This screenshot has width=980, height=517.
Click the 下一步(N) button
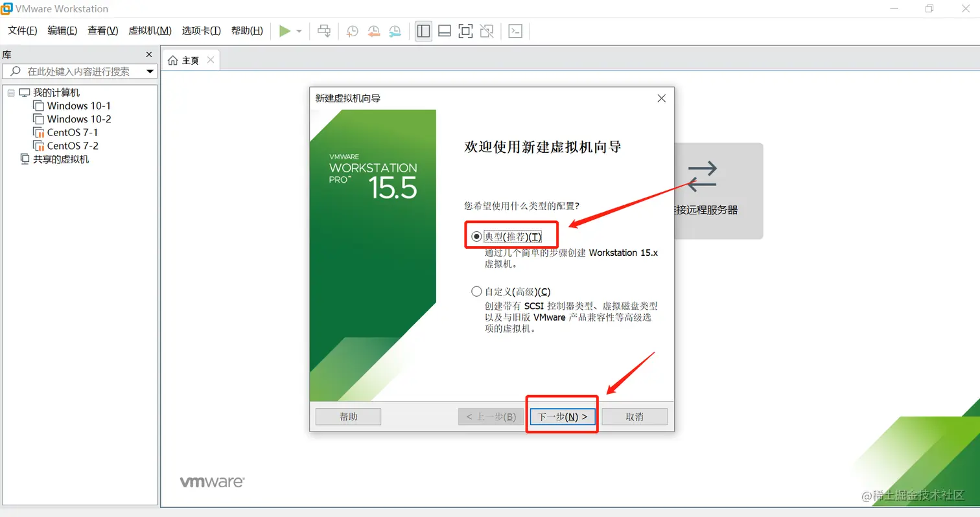pyautogui.click(x=563, y=417)
